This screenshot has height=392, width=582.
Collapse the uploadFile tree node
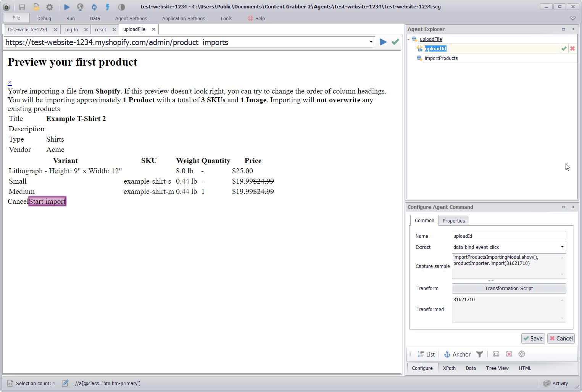click(409, 39)
